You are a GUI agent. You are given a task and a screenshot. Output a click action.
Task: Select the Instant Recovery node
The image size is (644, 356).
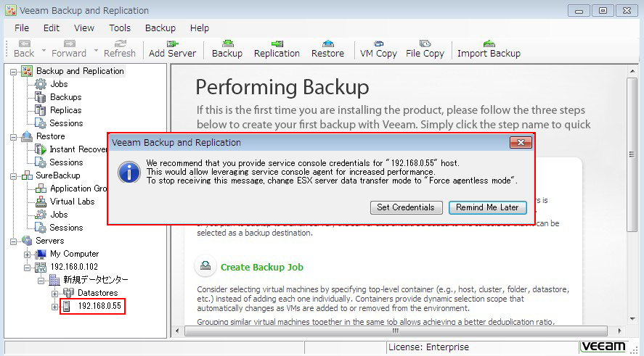pos(78,149)
